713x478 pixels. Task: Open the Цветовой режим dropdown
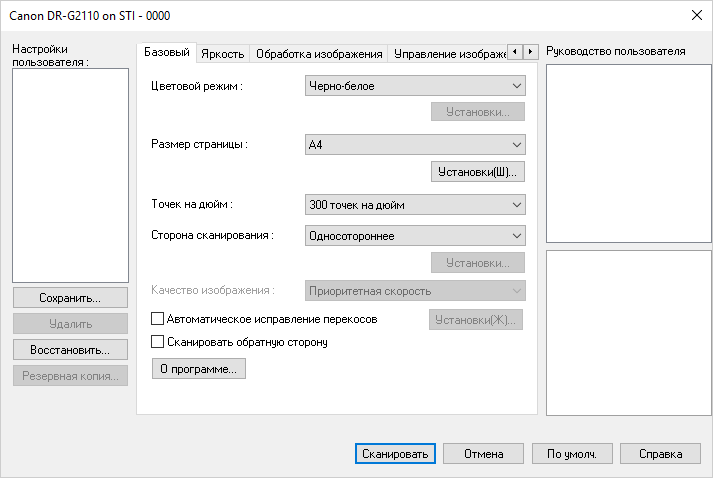click(415, 87)
